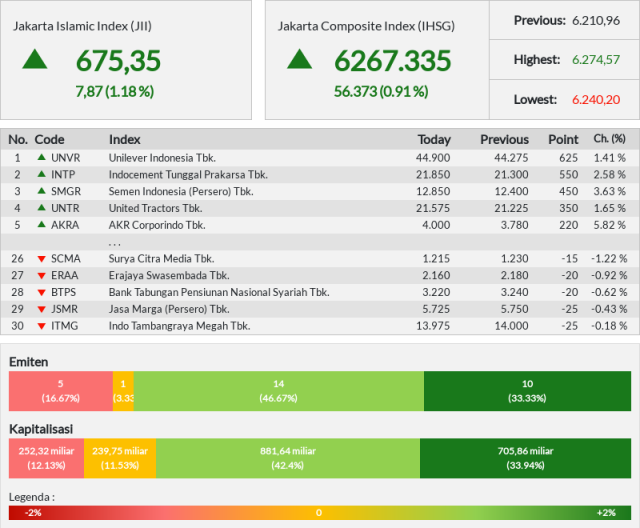Click the IHSG change '56.373 (0.91 %)'
640x528 pixels.
(x=381, y=91)
